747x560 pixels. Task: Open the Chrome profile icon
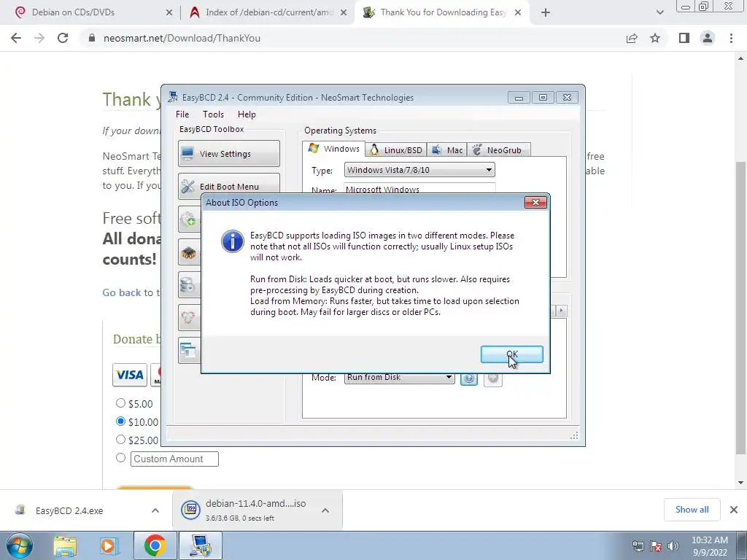pyautogui.click(x=708, y=38)
